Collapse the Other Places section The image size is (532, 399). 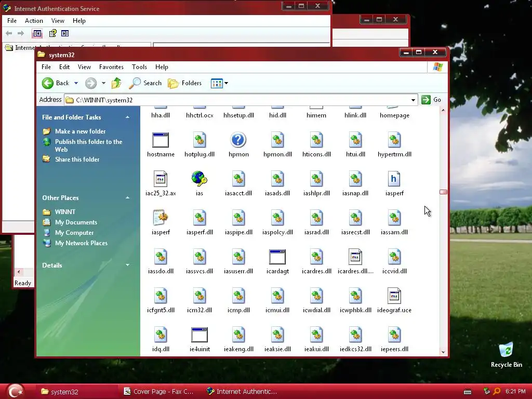click(x=128, y=197)
